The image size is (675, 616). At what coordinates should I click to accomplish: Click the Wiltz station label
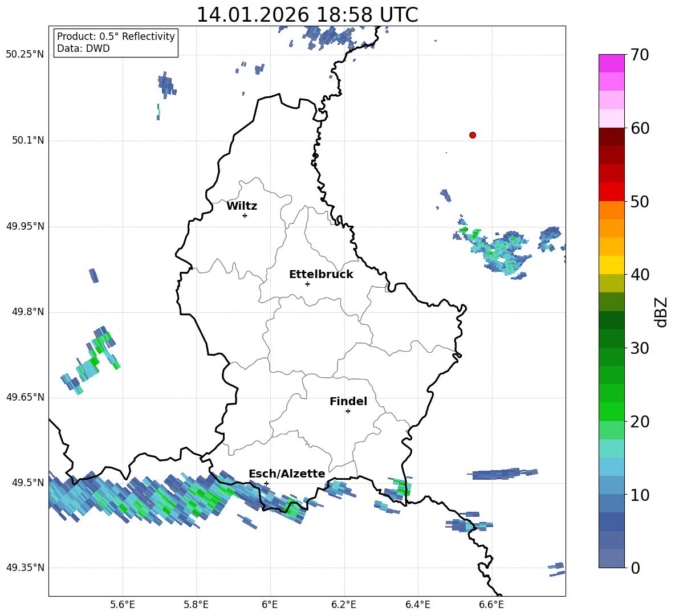coord(242,206)
